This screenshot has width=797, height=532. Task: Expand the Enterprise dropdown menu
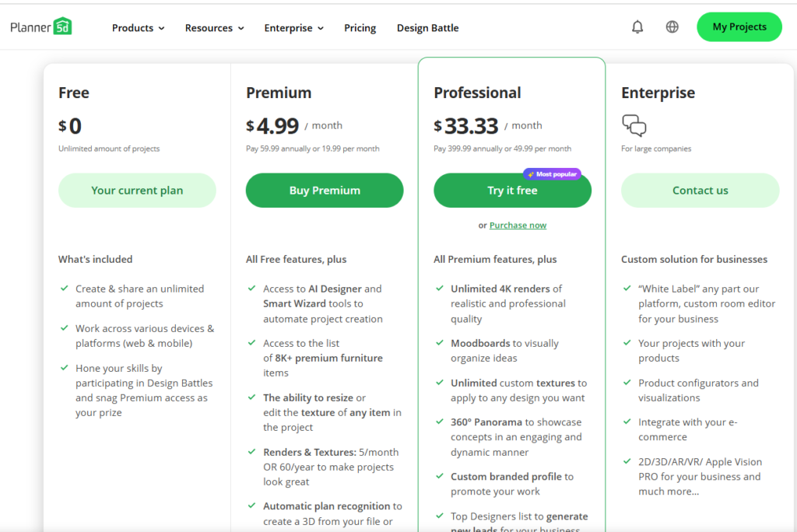pyautogui.click(x=293, y=27)
